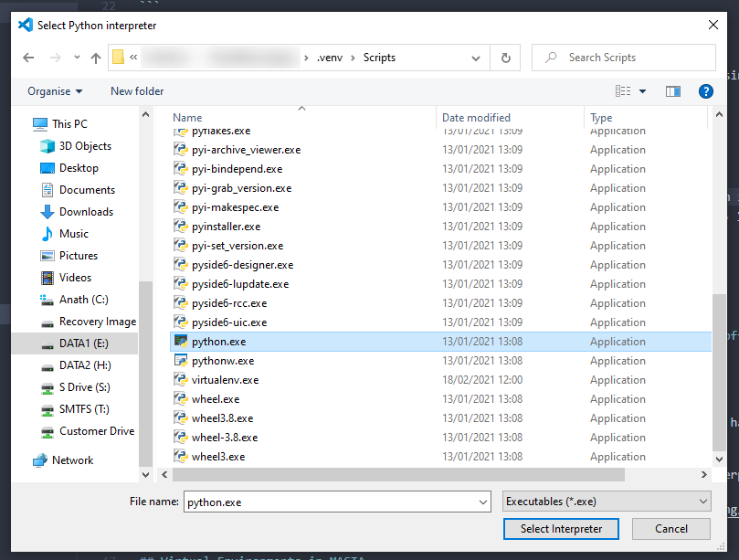Click the Select Interpreter button
The height and width of the screenshot is (560, 739).
point(561,529)
